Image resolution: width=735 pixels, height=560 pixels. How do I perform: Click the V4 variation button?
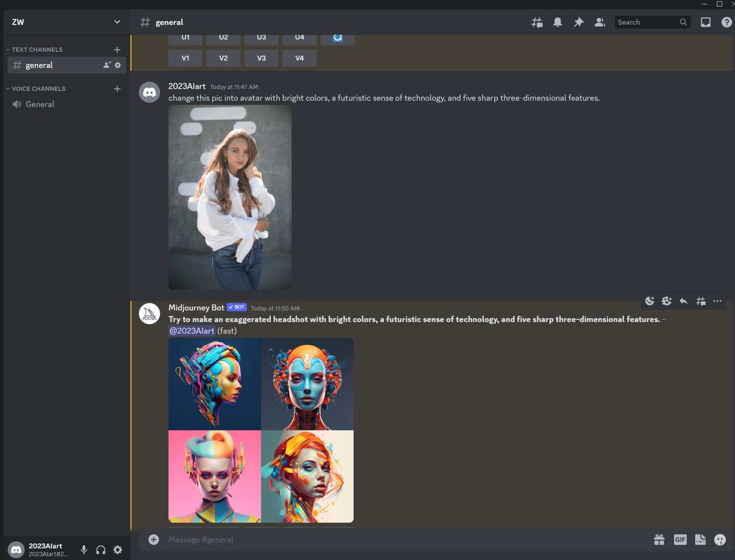299,58
